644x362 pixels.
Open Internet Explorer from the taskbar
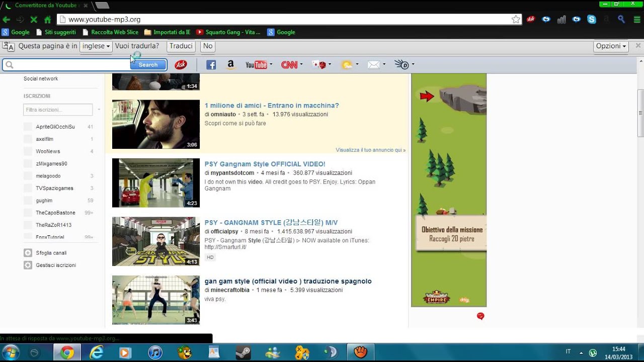tap(96, 353)
